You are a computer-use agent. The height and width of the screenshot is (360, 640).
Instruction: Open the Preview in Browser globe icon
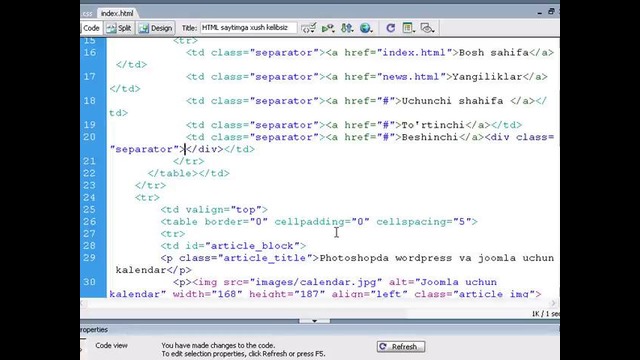point(366,28)
